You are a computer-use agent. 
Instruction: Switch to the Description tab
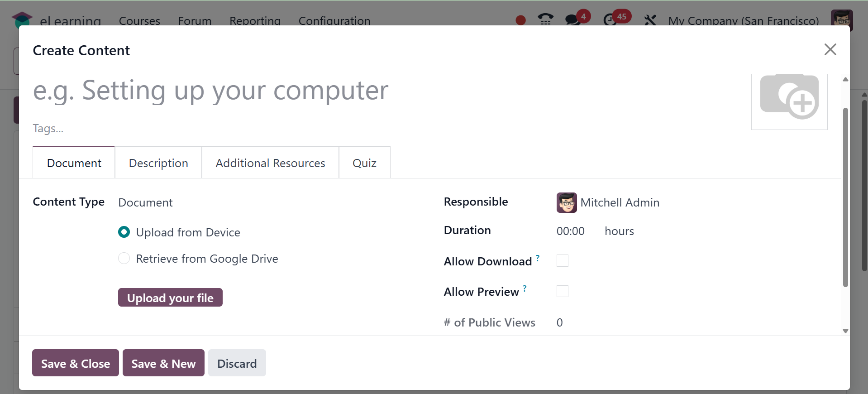coord(158,163)
